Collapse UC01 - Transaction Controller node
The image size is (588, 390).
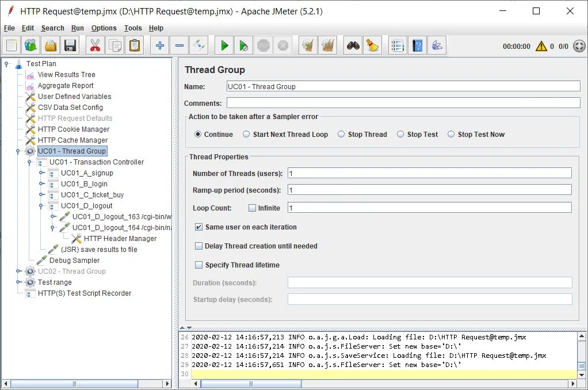(x=29, y=162)
